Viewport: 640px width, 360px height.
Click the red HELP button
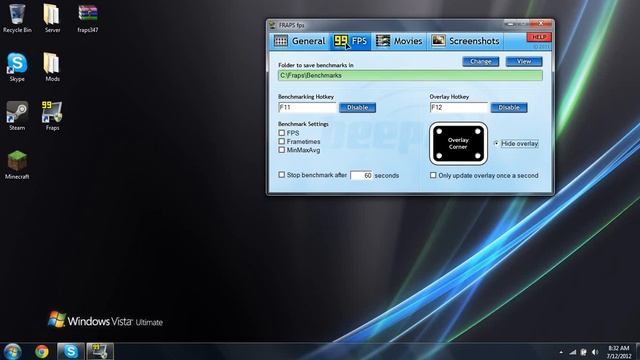pos(539,37)
